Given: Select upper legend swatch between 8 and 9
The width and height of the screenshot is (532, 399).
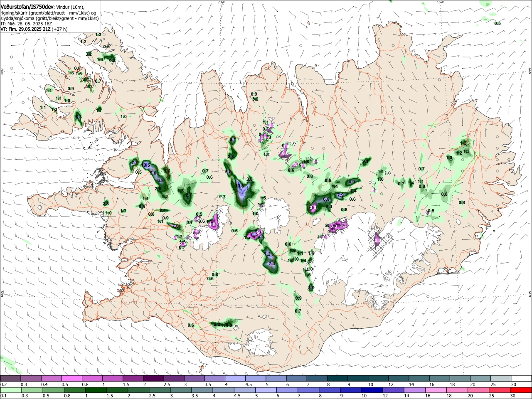Looking at the screenshot, I should [337, 378].
